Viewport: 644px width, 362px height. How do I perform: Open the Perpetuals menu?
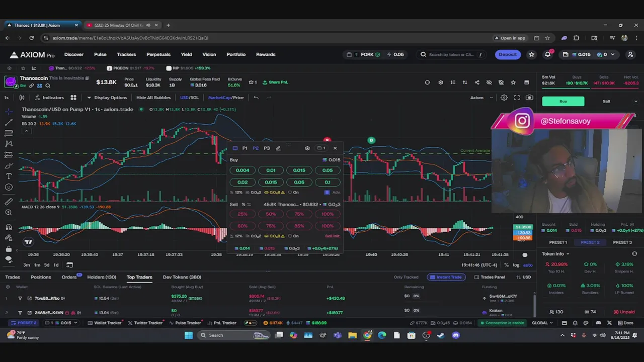(x=158, y=54)
